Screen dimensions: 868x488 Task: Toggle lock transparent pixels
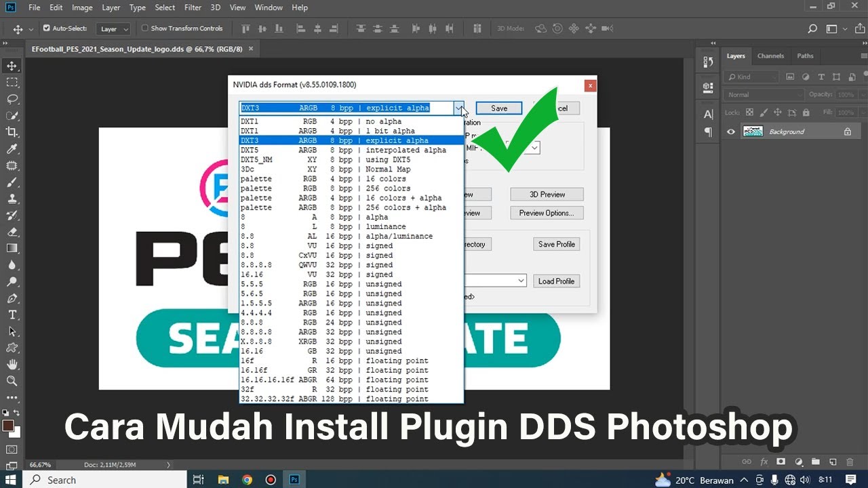pyautogui.click(x=749, y=113)
